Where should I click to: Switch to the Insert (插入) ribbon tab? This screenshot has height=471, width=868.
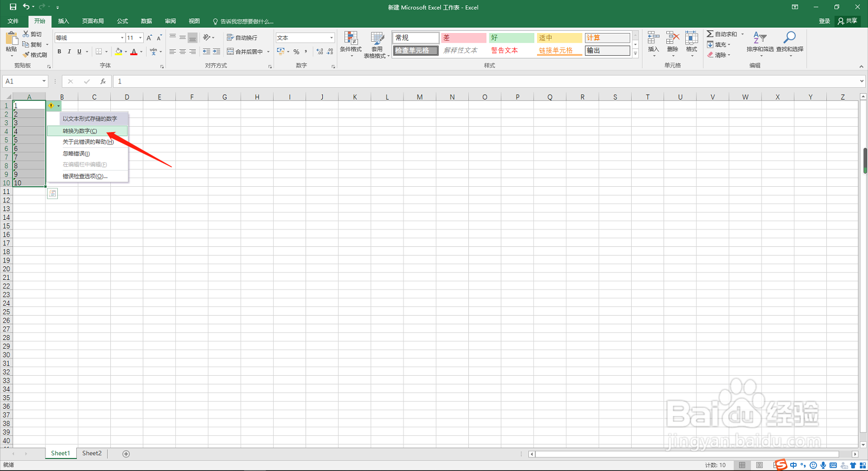63,21
